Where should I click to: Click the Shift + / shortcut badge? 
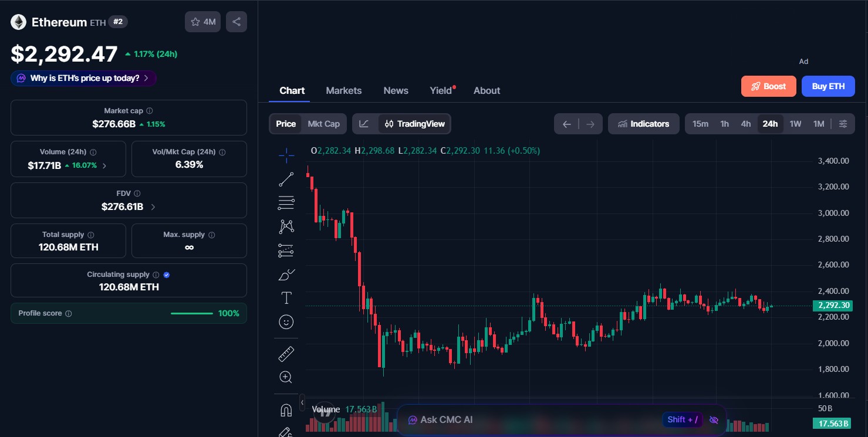pos(683,419)
